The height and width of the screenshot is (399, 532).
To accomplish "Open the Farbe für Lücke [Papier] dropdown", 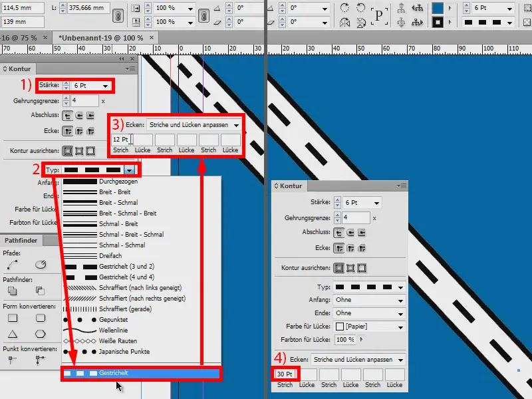I will pyautogui.click(x=401, y=327).
